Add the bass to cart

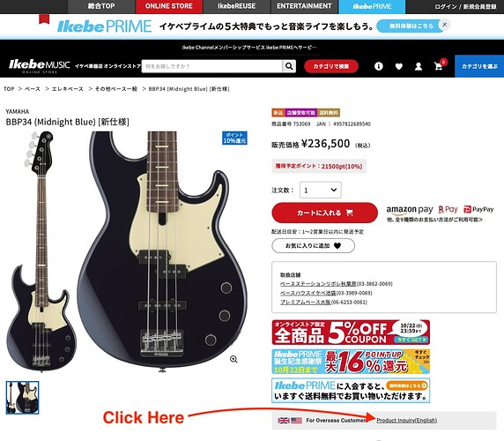tap(324, 213)
